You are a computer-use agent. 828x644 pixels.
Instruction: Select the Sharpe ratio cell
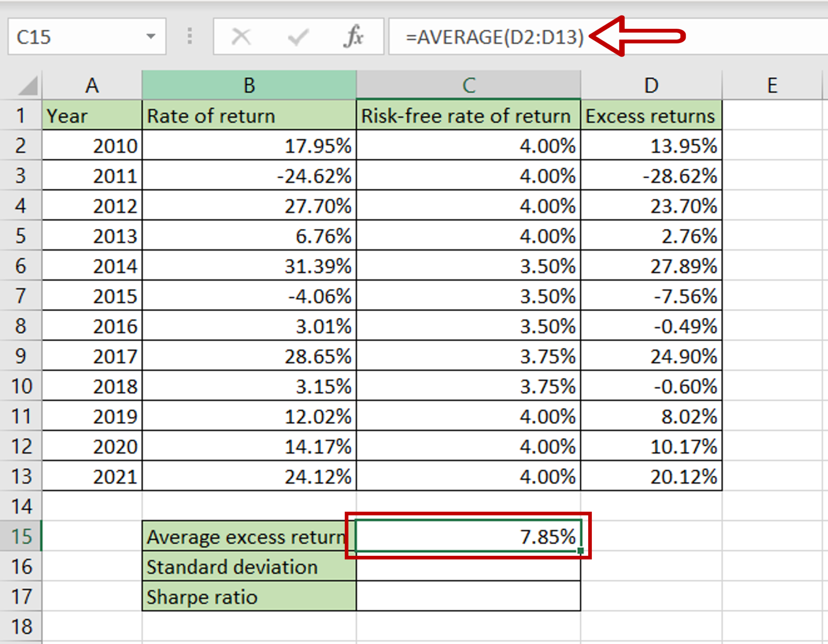[249, 597]
